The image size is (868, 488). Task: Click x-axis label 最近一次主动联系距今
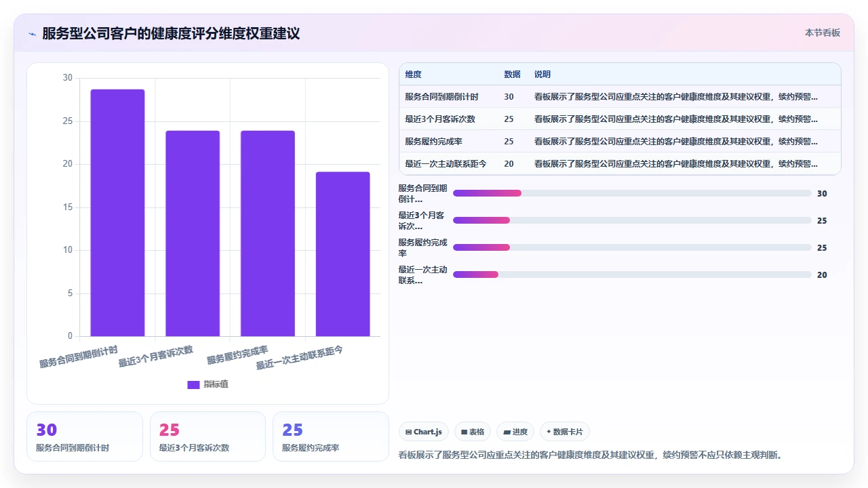(x=299, y=357)
